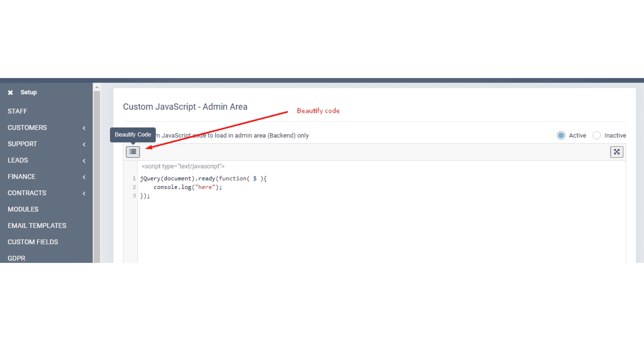Open EMAIL TEMPLATES settings
644x362 pixels.
click(37, 226)
